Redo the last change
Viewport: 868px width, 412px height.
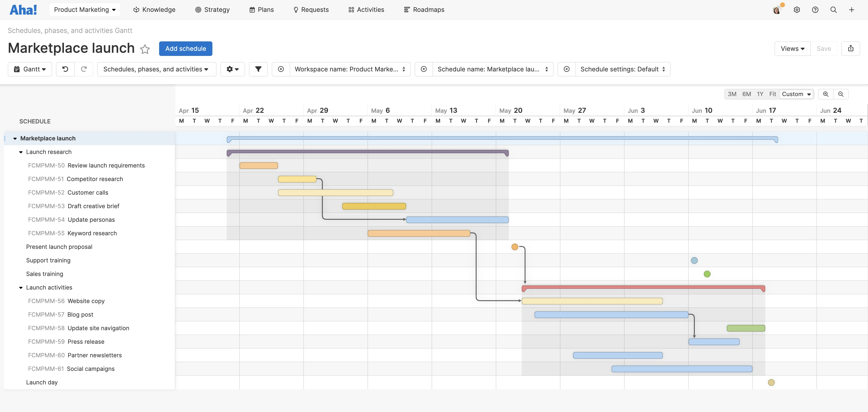click(84, 69)
